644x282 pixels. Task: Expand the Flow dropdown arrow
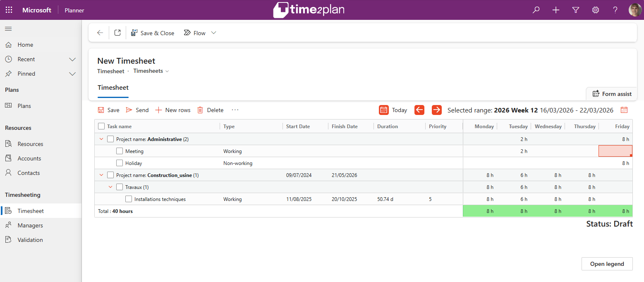pyautogui.click(x=214, y=33)
